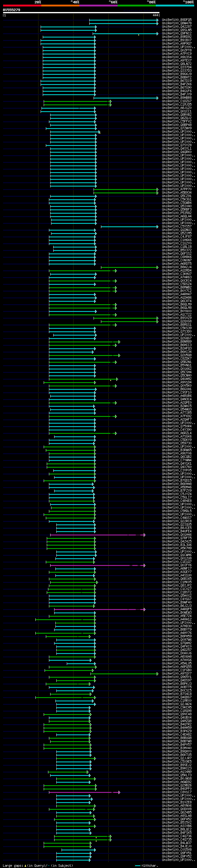Select the UniRef100_Q0ZPT8 label

(x=177, y=50)
